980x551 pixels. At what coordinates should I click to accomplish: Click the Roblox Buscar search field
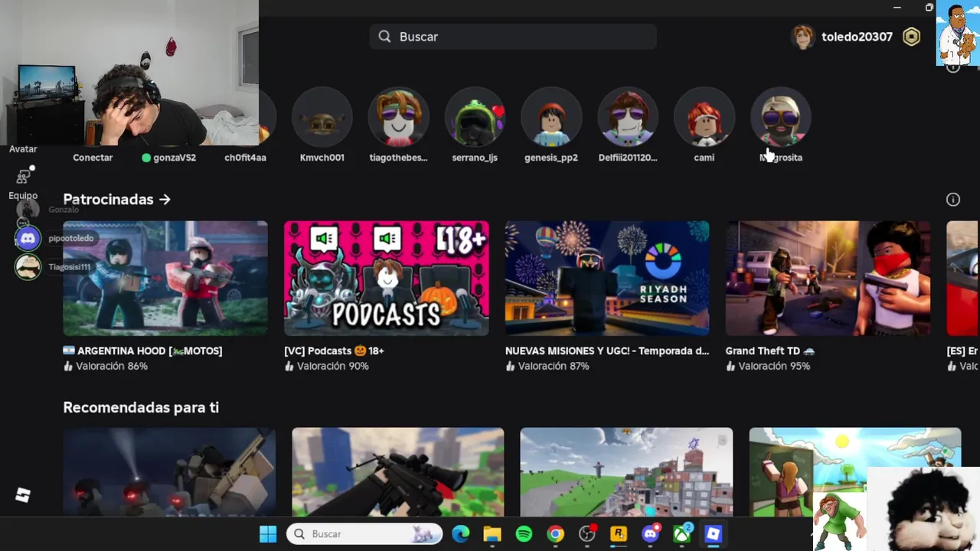click(x=513, y=37)
